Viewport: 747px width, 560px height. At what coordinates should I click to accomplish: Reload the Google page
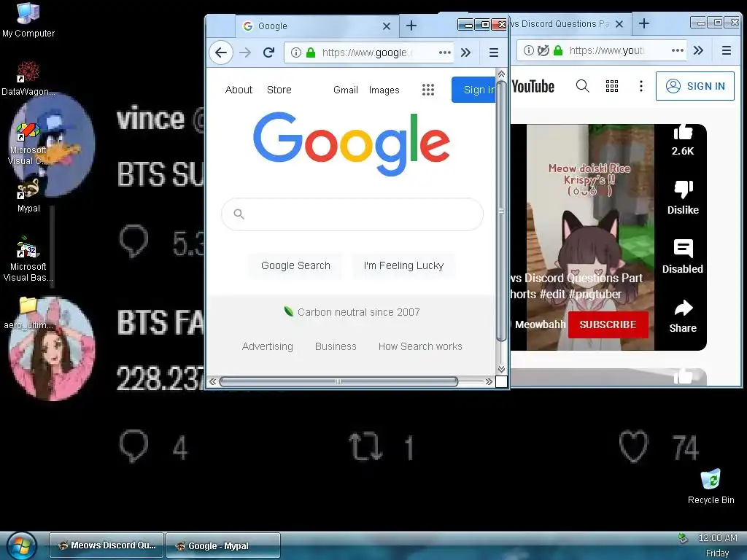268,52
